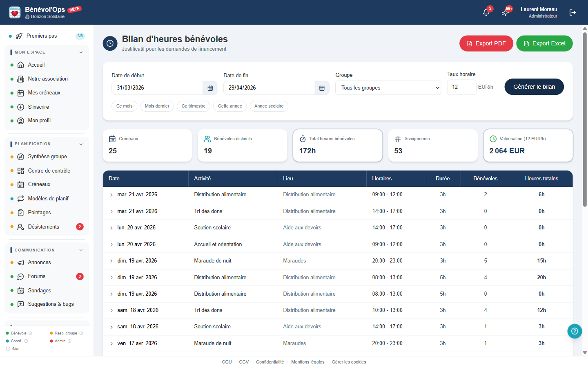Click the Centre de contrôle grid icon
The image size is (588, 368).
pyautogui.click(x=21, y=171)
